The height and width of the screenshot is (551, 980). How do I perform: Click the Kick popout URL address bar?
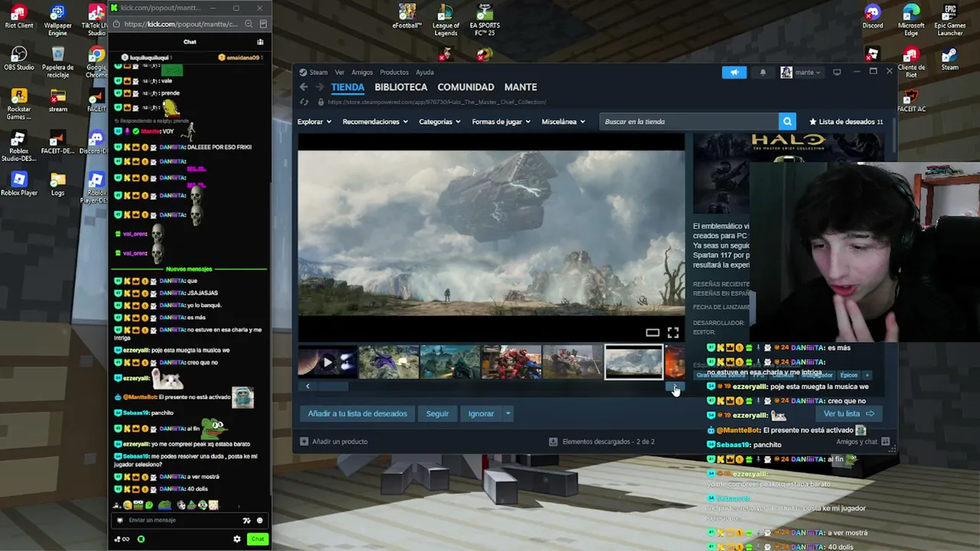pyautogui.click(x=181, y=24)
